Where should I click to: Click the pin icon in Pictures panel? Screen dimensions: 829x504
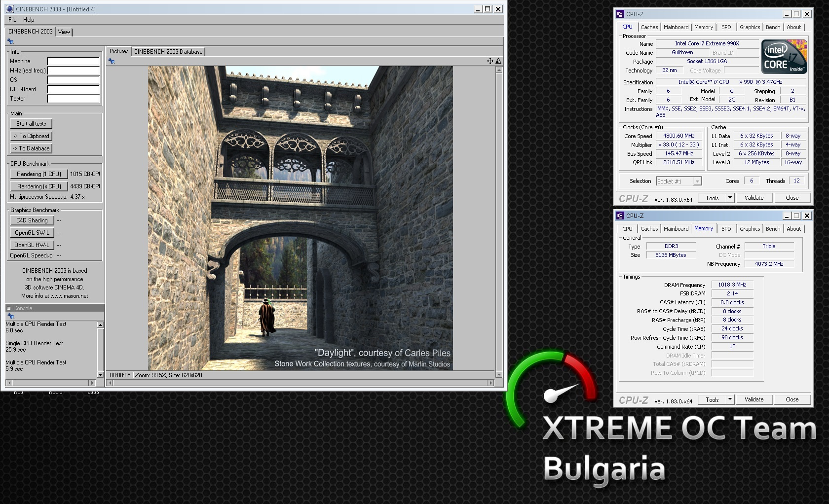point(112,61)
